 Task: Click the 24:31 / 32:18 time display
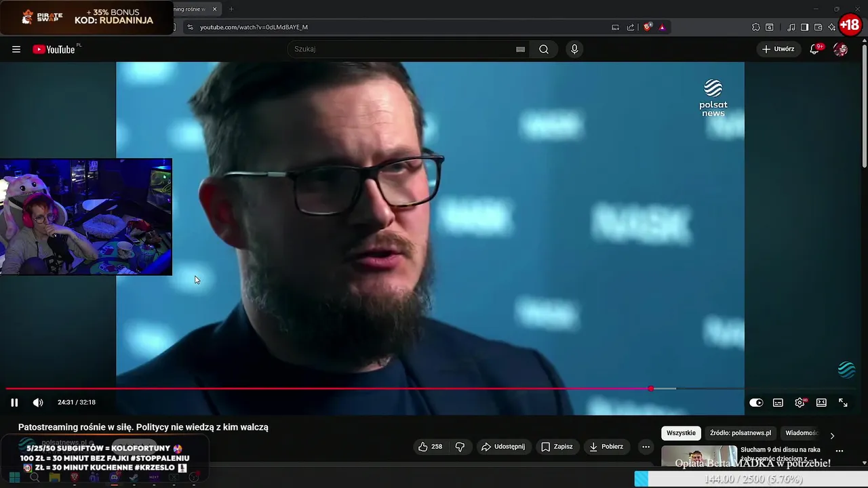(x=77, y=403)
